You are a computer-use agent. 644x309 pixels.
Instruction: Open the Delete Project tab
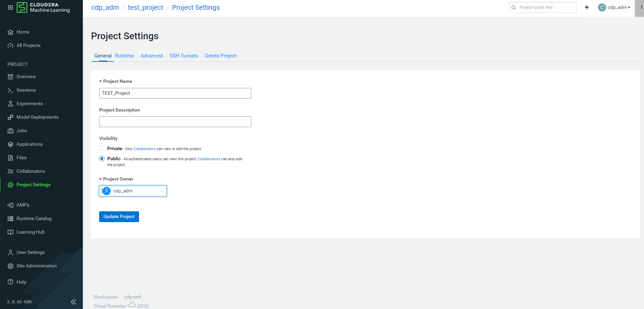pos(221,55)
